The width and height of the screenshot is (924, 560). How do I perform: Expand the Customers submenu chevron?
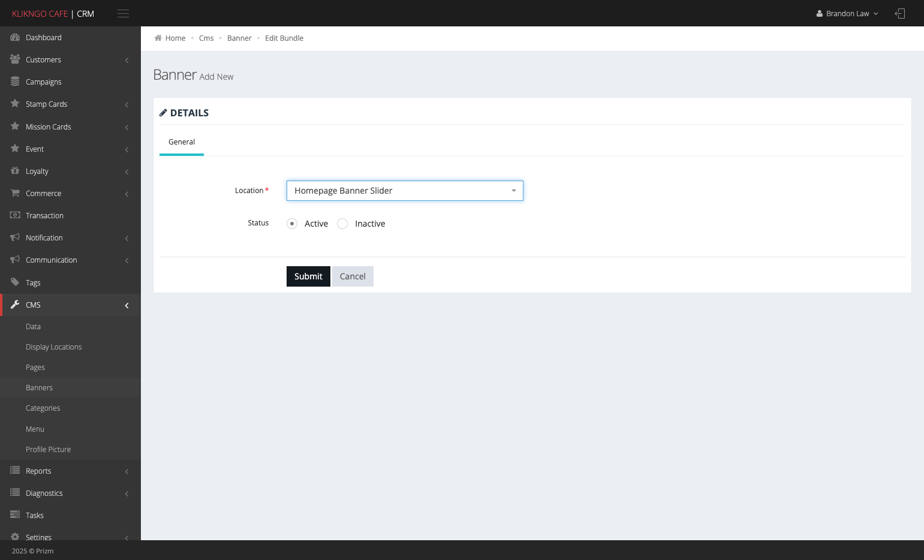pyautogui.click(x=127, y=60)
